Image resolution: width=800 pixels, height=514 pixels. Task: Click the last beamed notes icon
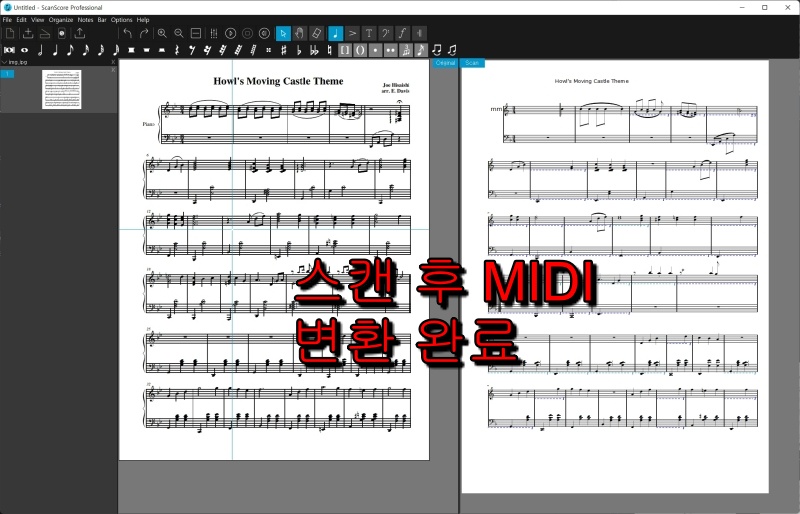tap(452, 50)
